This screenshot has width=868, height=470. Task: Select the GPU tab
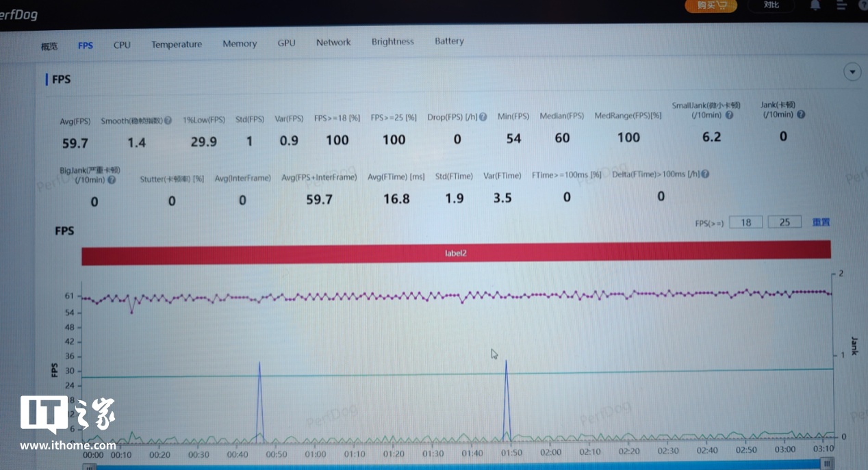(x=286, y=43)
